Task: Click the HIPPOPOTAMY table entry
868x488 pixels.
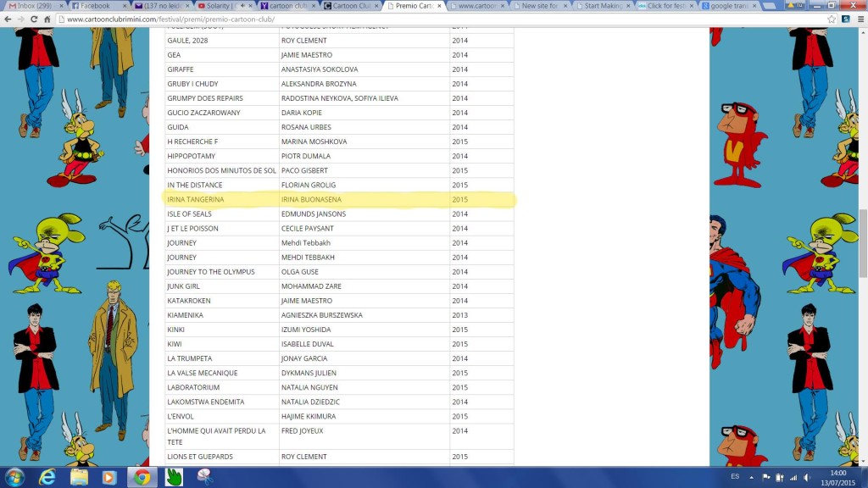Action: pyautogui.click(x=191, y=156)
